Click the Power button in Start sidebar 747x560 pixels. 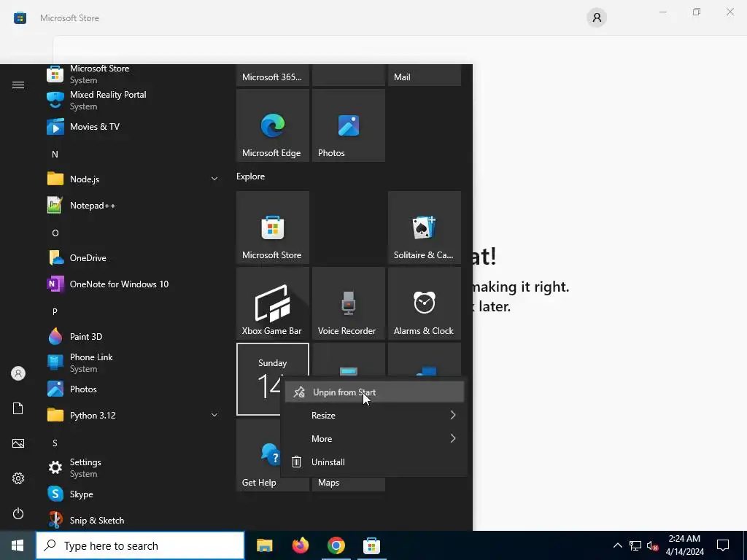18,513
